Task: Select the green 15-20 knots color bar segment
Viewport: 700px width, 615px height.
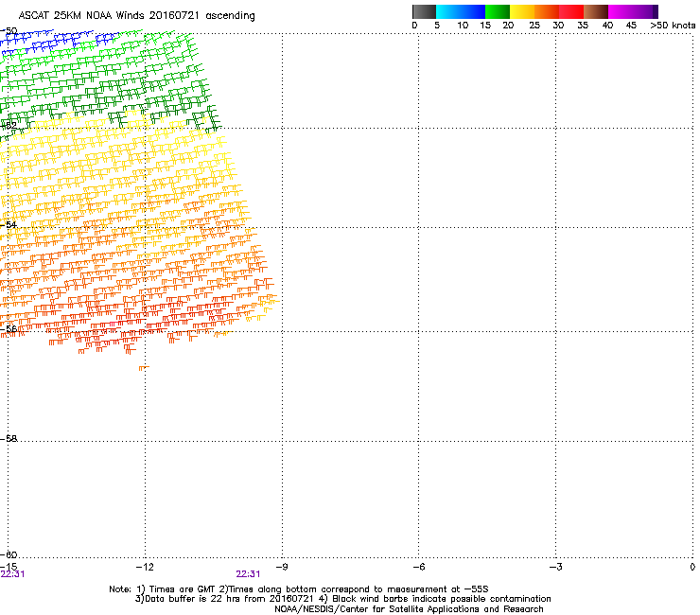Action: [x=498, y=11]
